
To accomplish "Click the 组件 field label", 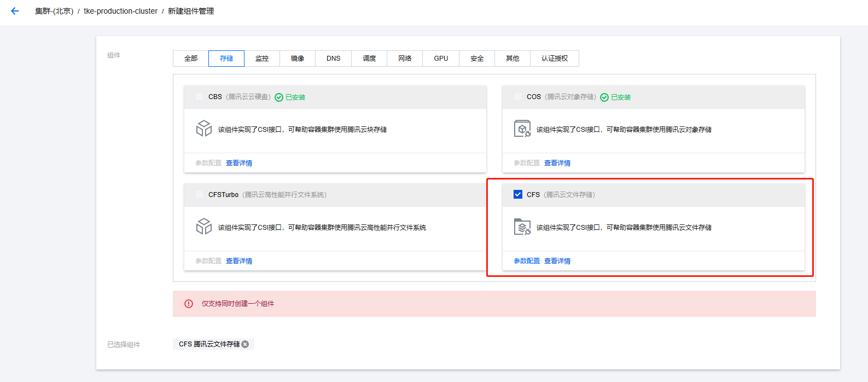I will click(x=114, y=55).
